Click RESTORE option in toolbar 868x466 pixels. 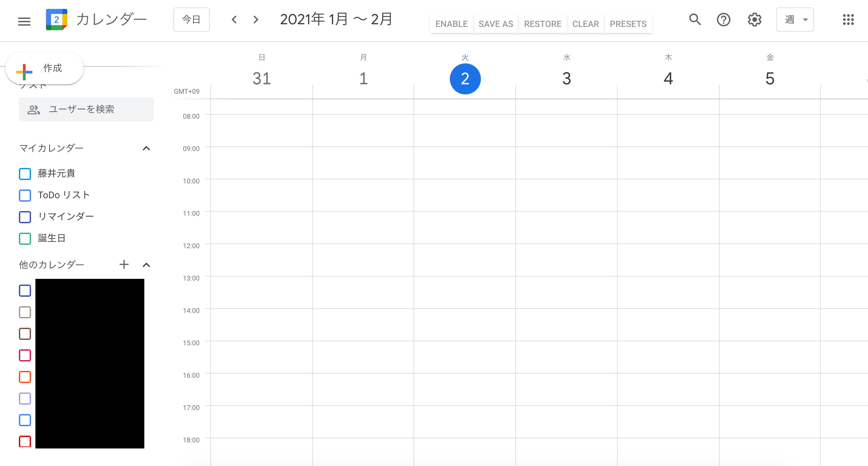[x=542, y=23]
